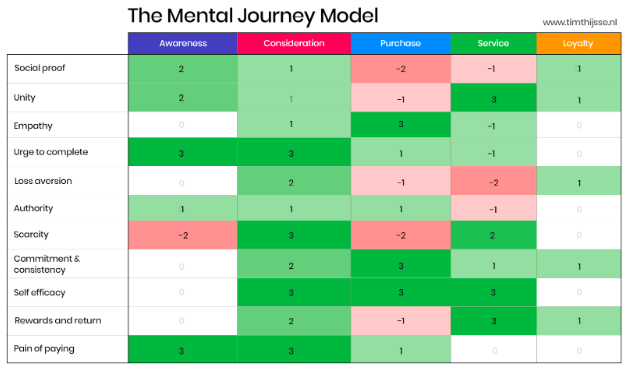Select the green Service column header

click(x=493, y=43)
